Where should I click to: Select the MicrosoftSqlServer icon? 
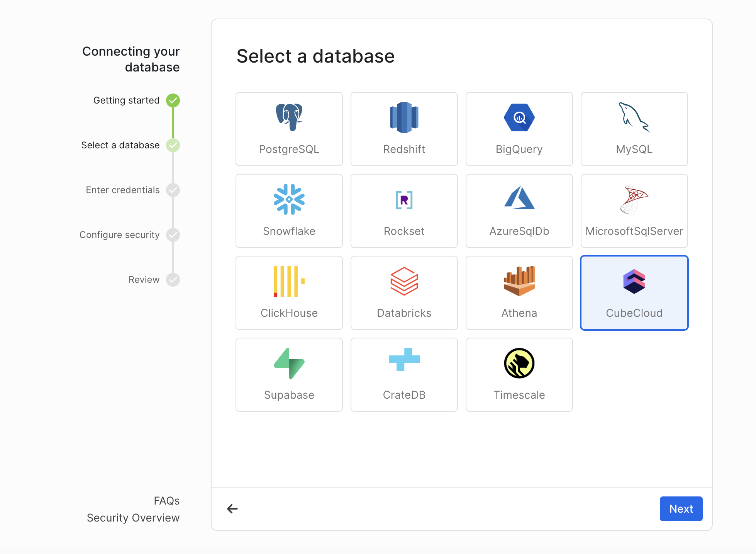(x=634, y=199)
